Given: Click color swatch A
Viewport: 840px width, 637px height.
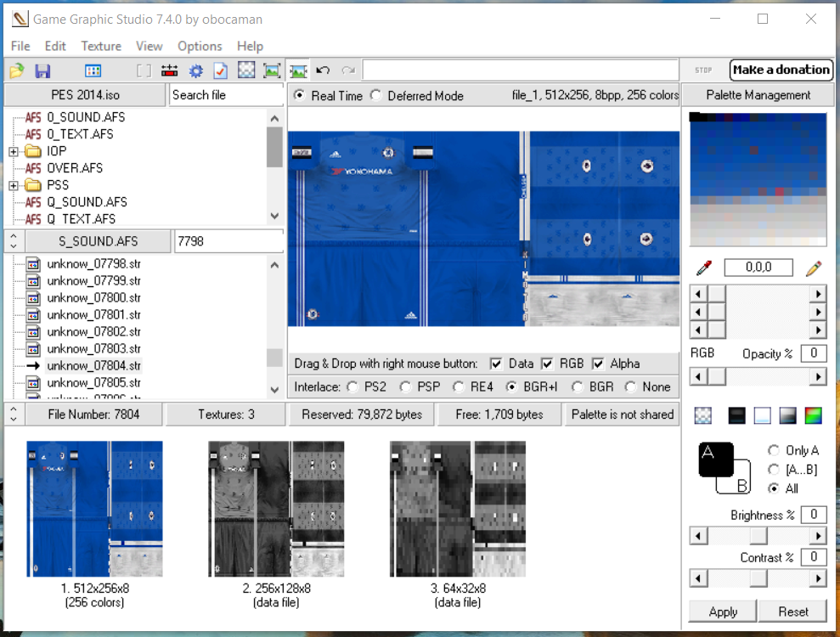Looking at the screenshot, I should pos(716,459).
